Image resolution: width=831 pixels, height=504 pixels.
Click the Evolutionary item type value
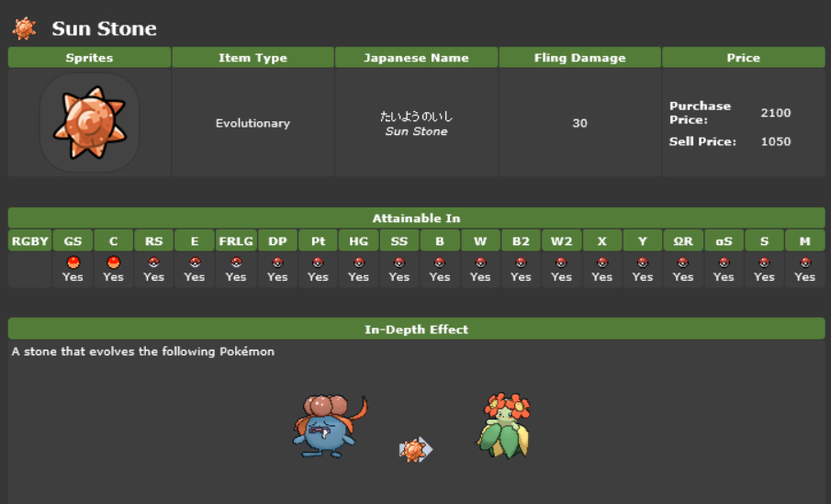253,123
